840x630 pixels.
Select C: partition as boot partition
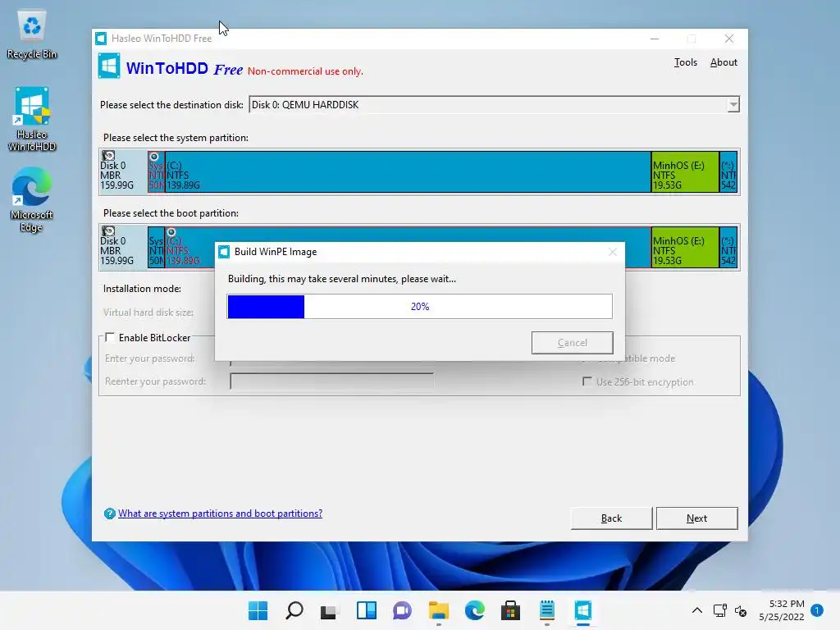tap(407, 247)
